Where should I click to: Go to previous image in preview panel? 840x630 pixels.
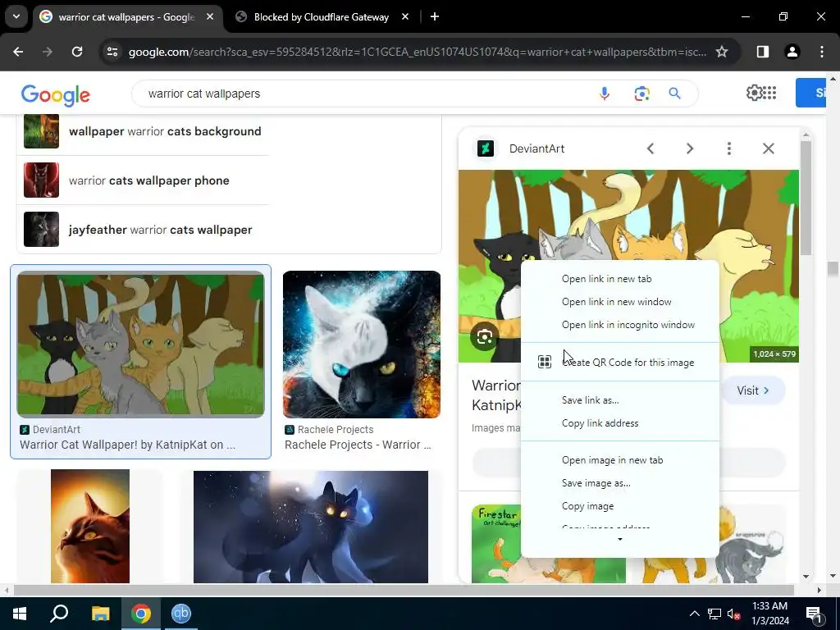click(651, 148)
